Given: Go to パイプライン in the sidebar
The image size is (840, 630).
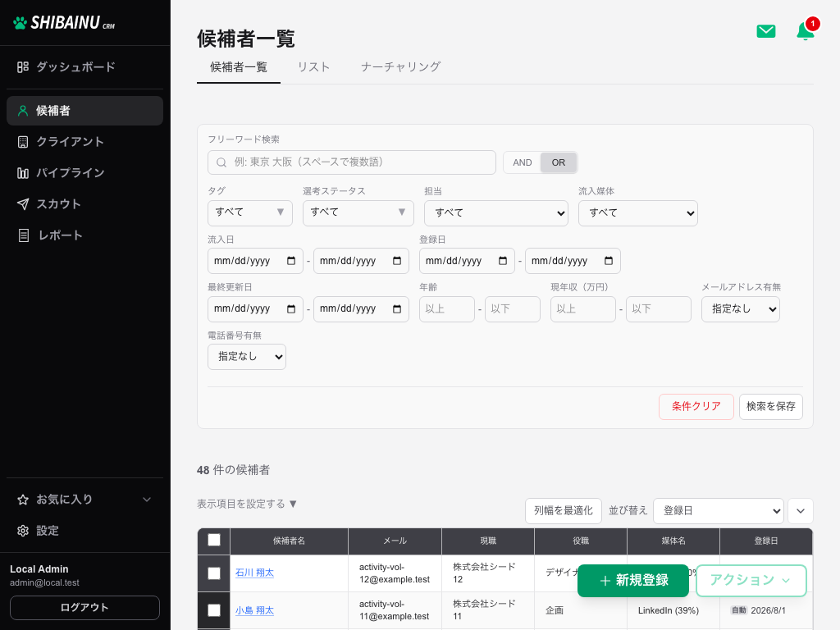Looking at the screenshot, I should tap(84, 173).
